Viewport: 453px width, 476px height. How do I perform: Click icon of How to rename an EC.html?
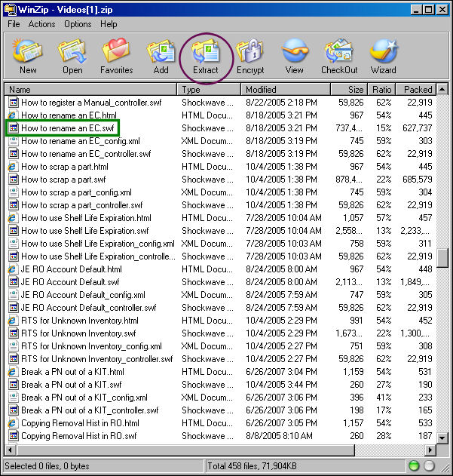tap(13, 115)
